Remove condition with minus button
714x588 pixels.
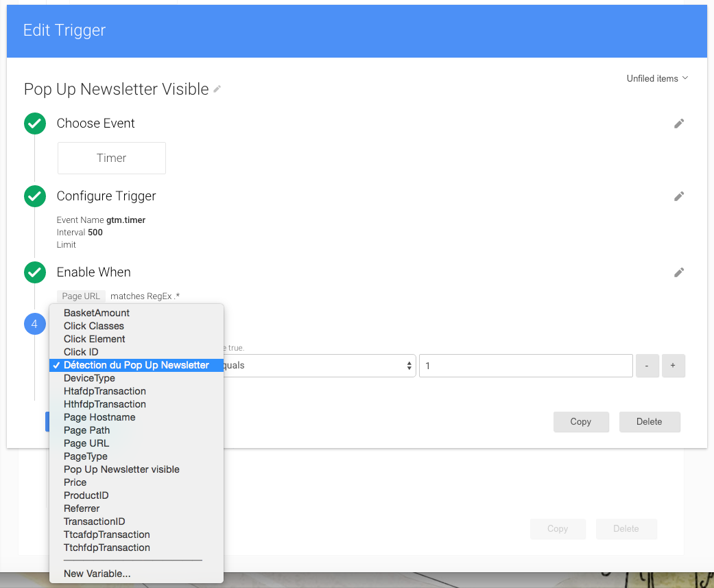(647, 365)
